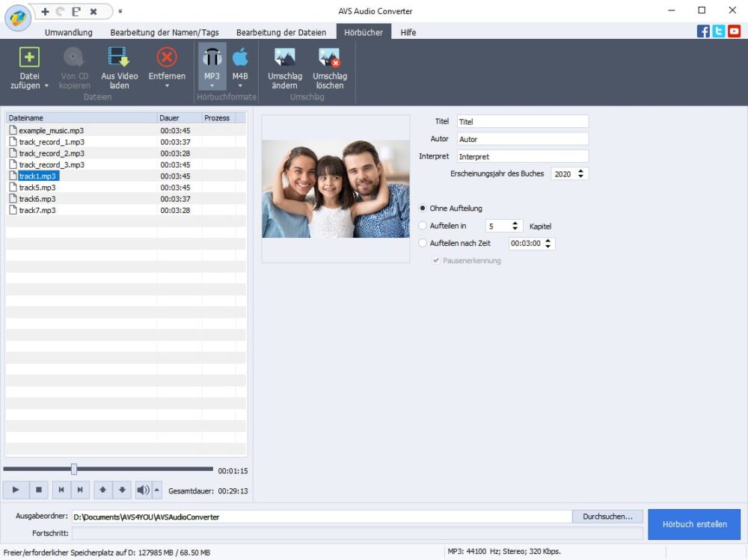The width and height of the screenshot is (748, 560).
Task: Open the Facebook link icon
Action: click(703, 31)
